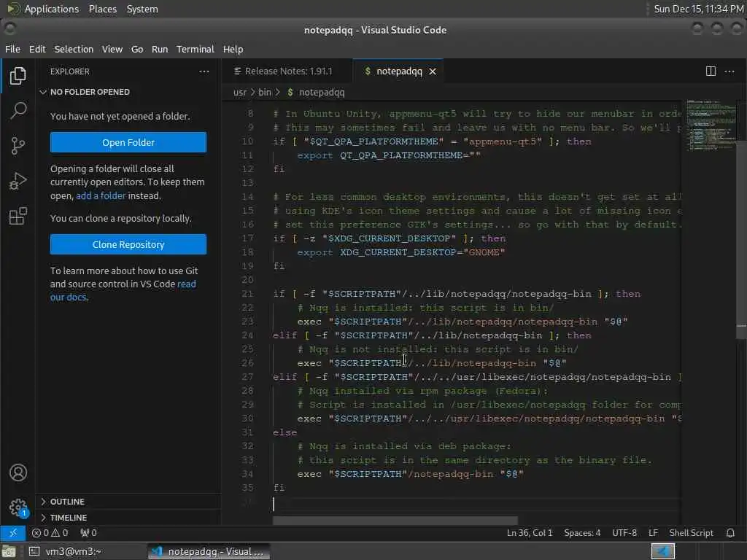Image resolution: width=747 pixels, height=560 pixels.
Task: Open editor more actions ellipsis
Action: (729, 71)
